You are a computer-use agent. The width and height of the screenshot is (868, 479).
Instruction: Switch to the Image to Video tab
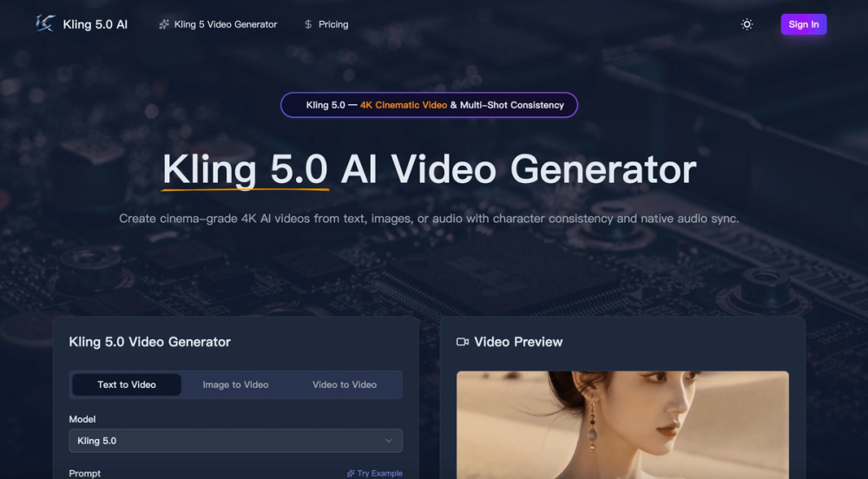[235, 384]
